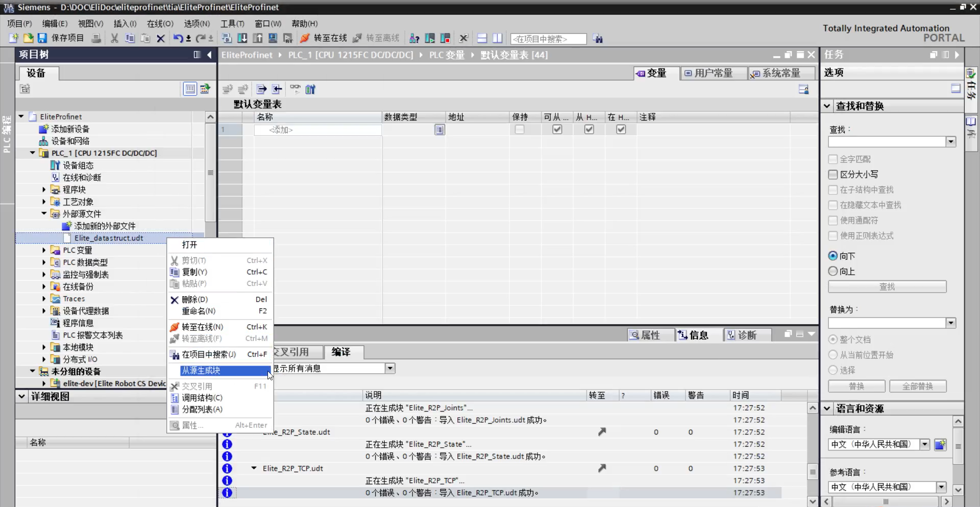This screenshot has height=507, width=980.
Task: Choose 从源生成块 in context menu
Action: coord(201,371)
